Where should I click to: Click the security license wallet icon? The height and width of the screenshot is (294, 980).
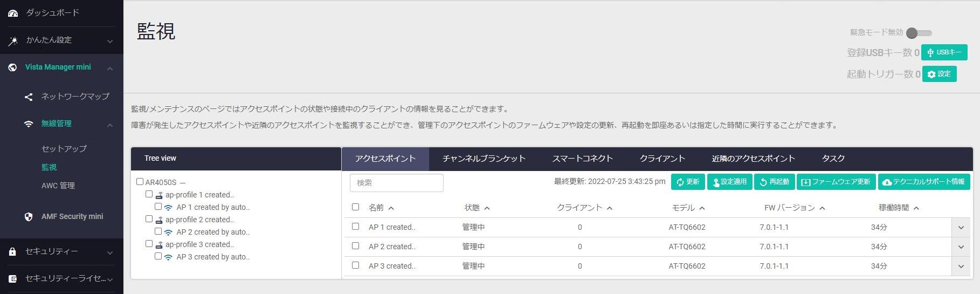pyautogui.click(x=12, y=279)
